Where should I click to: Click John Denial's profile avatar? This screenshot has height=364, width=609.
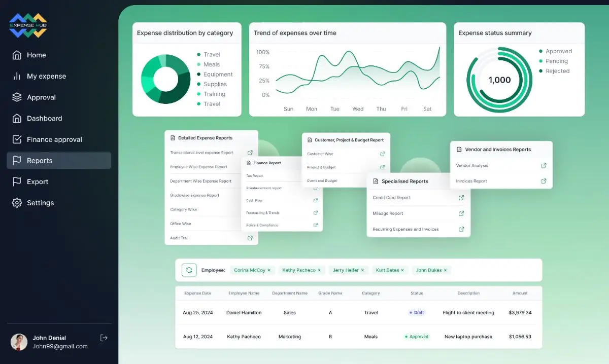[x=19, y=342]
